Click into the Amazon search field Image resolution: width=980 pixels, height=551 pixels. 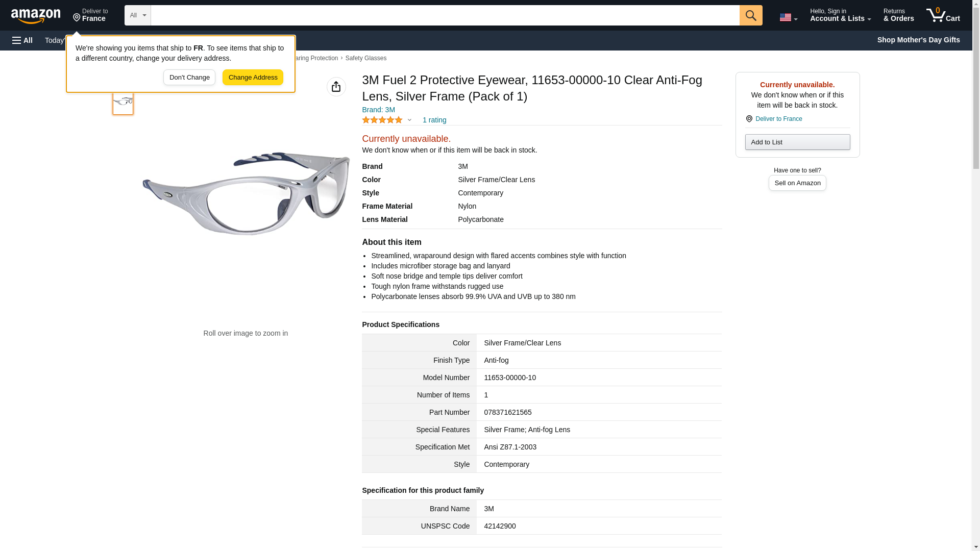click(x=445, y=15)
